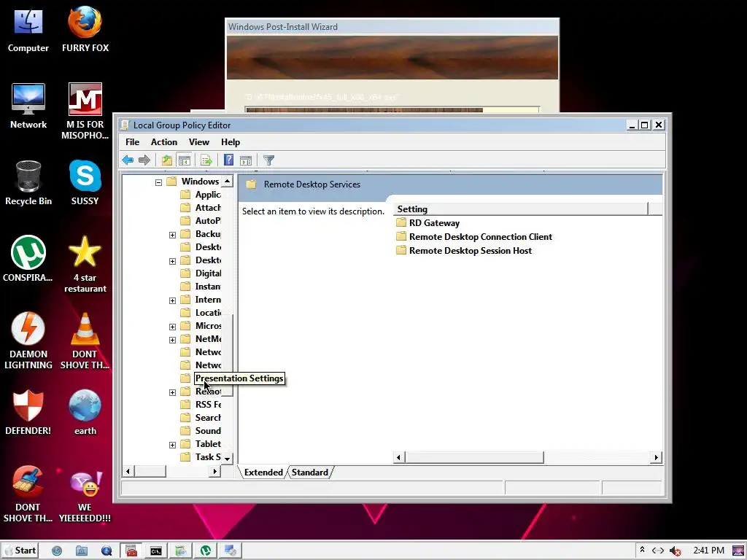Click tree pane horizontal scroll-left arrow
The height and width of the screenshot is (560, 747).
(127, 472)
